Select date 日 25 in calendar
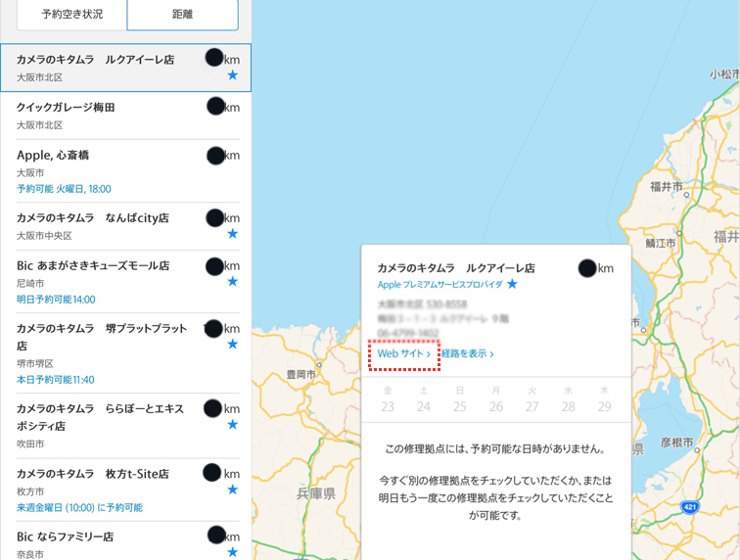This screenshot has width=740, height=560. coord(460,399)
